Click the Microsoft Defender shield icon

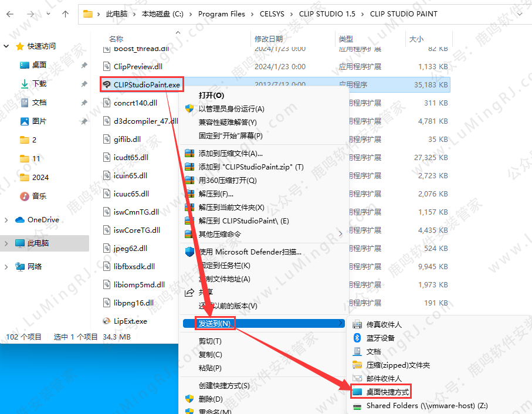[x=189, y=252]
